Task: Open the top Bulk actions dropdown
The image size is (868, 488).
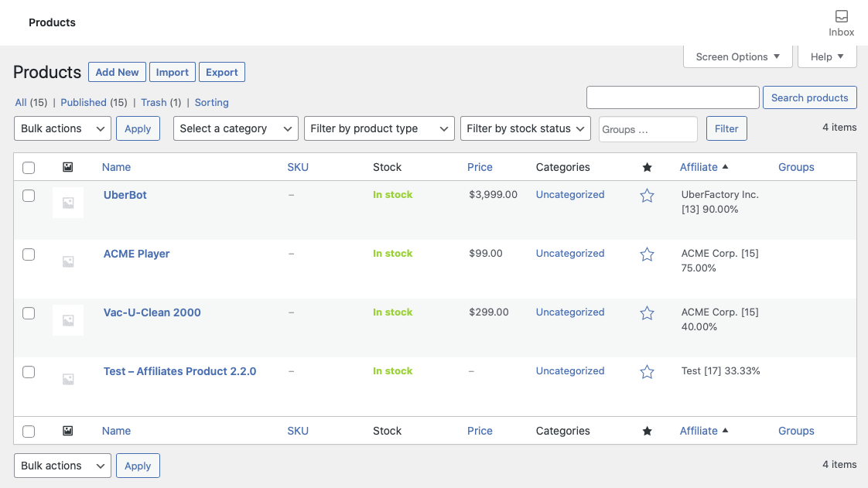Action: (63, 128)
